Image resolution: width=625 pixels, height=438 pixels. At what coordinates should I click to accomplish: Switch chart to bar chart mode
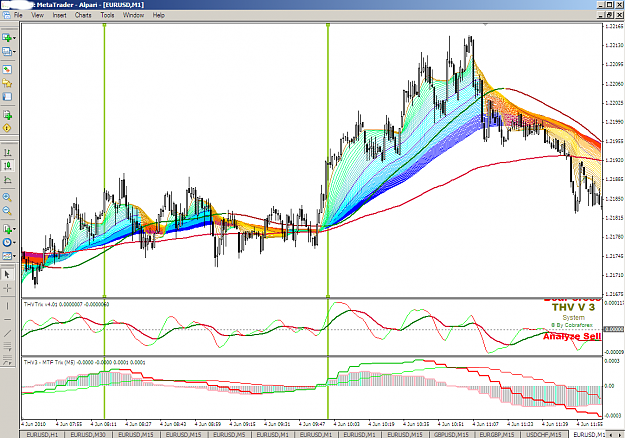pos(7,152)
